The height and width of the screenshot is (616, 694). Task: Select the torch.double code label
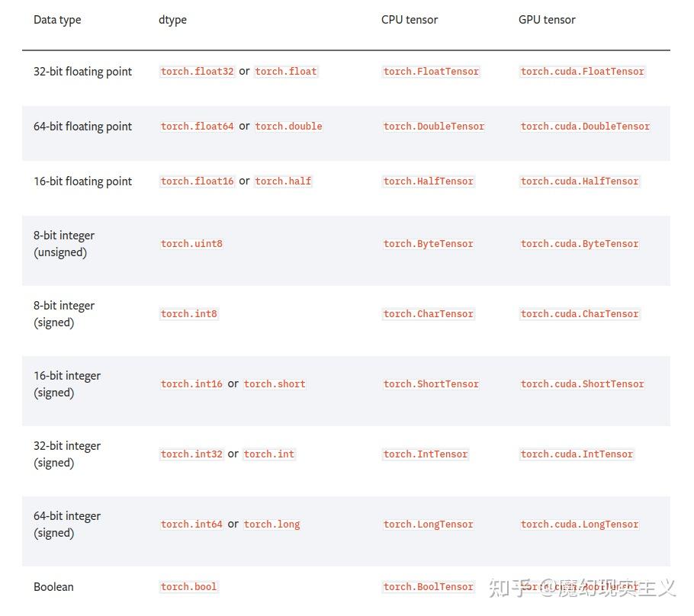pos(288,127)
